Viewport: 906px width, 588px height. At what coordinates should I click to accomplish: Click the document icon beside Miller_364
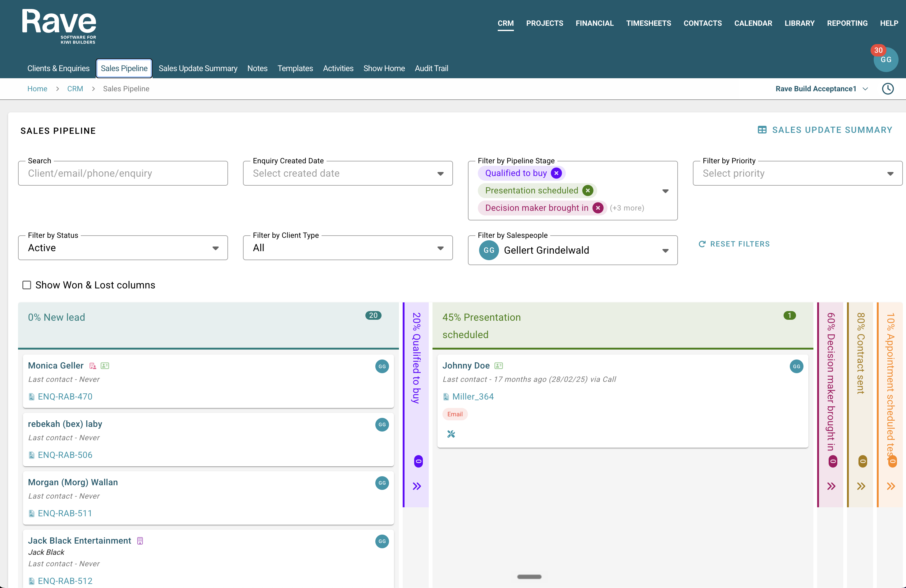[x=446, y=397]
